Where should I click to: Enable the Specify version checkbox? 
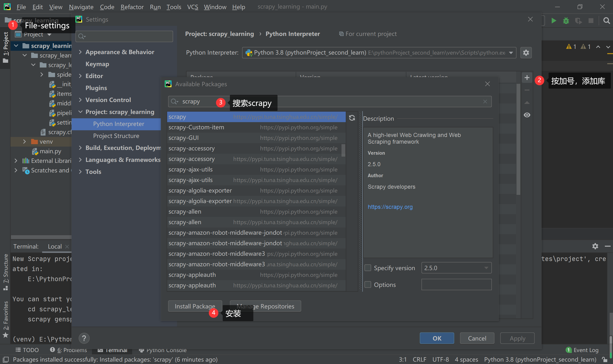pyautogui.click(x=368, y=268)
